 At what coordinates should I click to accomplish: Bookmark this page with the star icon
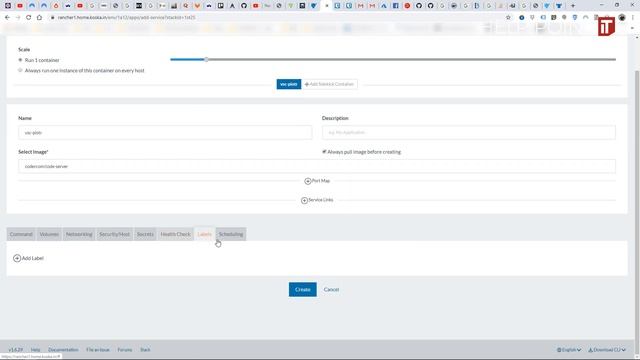(x=508, y=18)
